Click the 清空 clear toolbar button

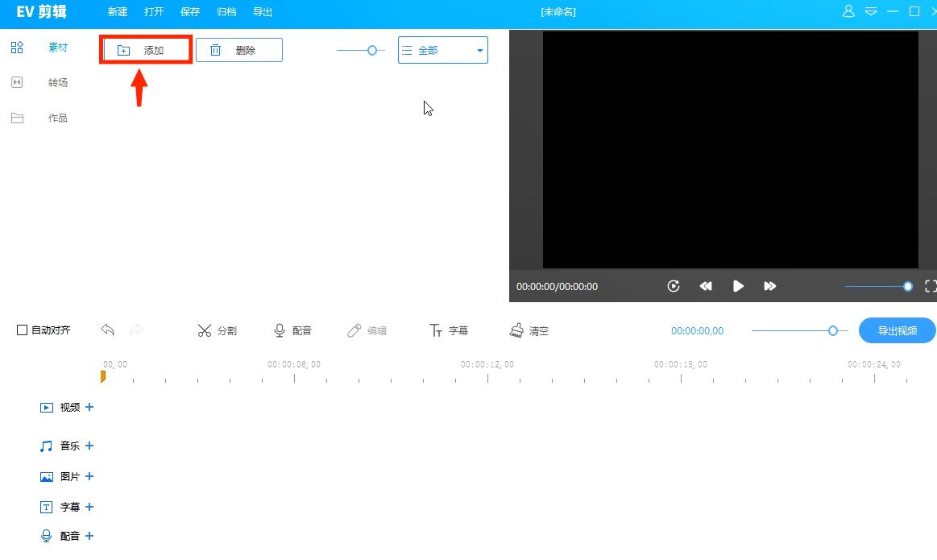pos(529,330)
